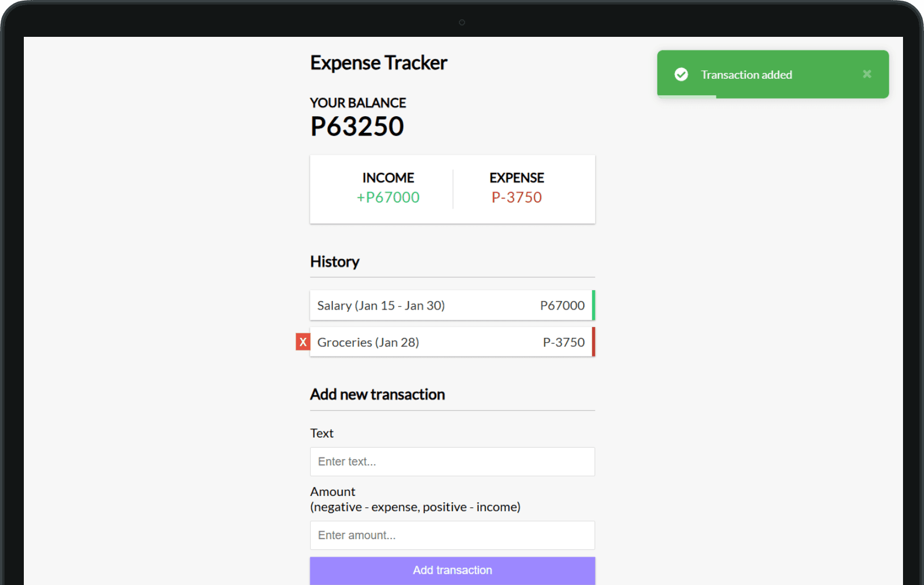Click the Transaction added message text
924x585 pixels.
(746, 75)
